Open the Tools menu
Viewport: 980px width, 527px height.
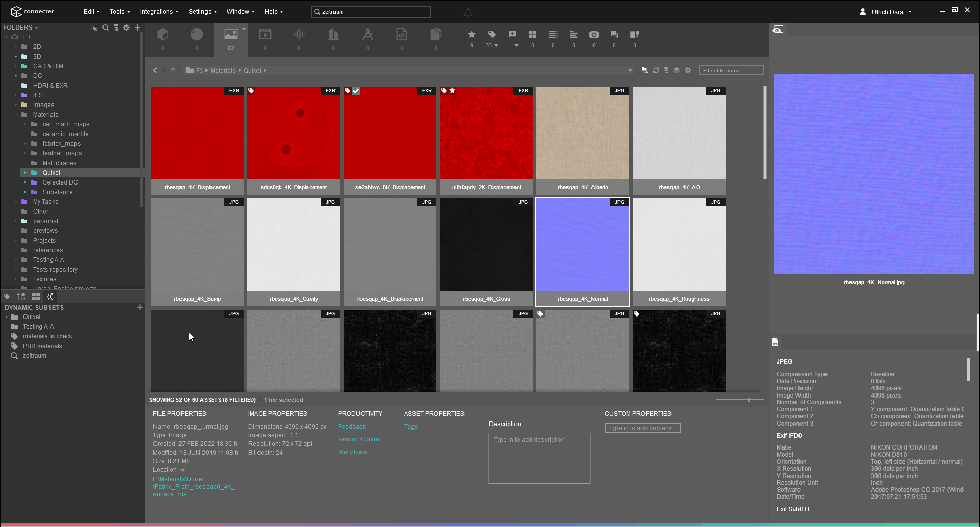point(119,12)
